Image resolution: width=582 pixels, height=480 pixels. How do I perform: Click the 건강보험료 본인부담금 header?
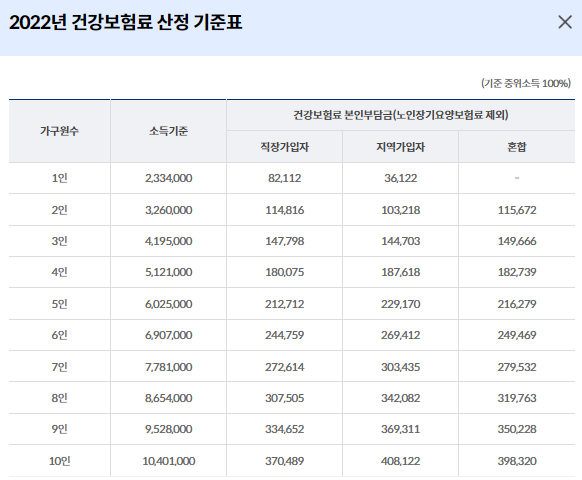coord(400,115)
